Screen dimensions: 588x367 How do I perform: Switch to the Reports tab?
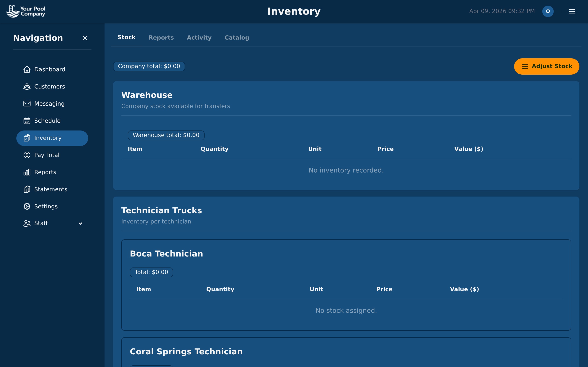click(161, 37)
